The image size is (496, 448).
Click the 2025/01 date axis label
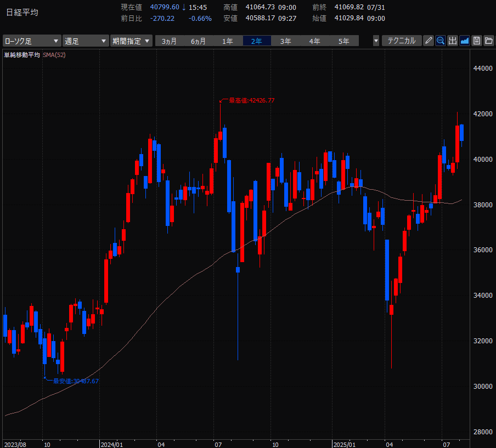point(345,445)
